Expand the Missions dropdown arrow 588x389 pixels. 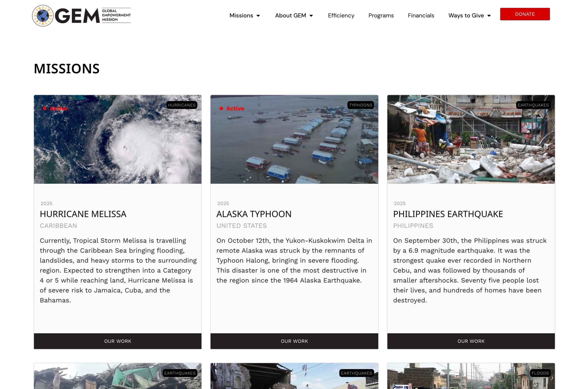(x=258, y=16)
